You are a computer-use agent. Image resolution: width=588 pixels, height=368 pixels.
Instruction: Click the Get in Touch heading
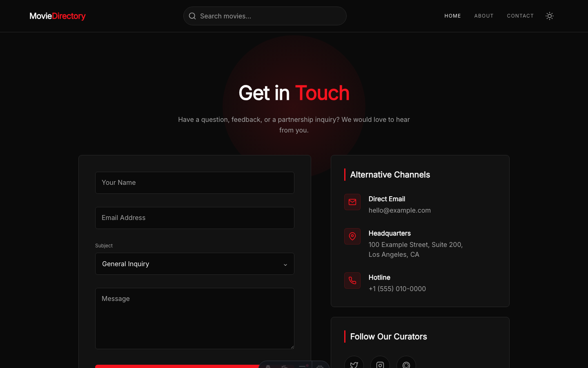pos(294,93)
